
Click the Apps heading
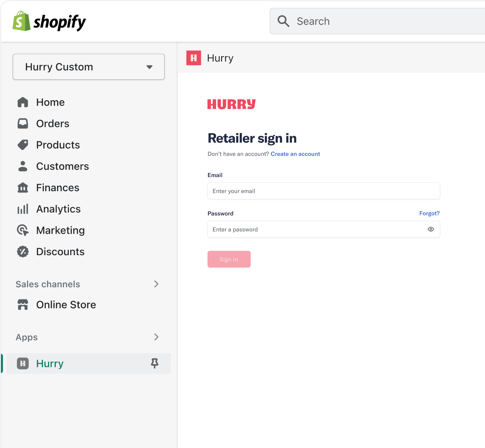(27, 337)
